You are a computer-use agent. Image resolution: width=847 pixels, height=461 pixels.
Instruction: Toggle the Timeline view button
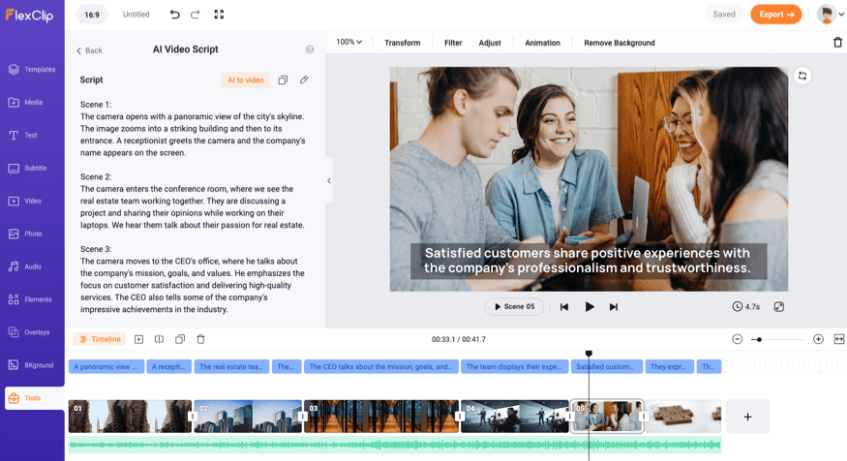pyautogui.click(x=101, y=340)
